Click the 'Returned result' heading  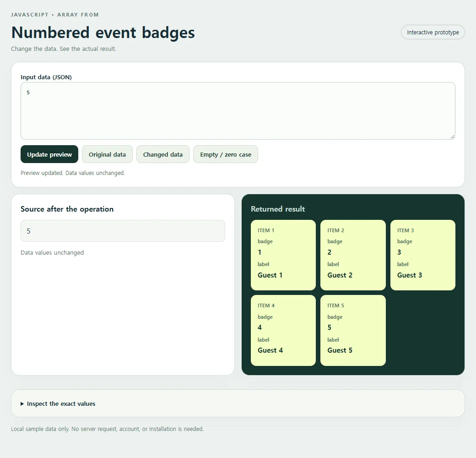pos(278,209)
